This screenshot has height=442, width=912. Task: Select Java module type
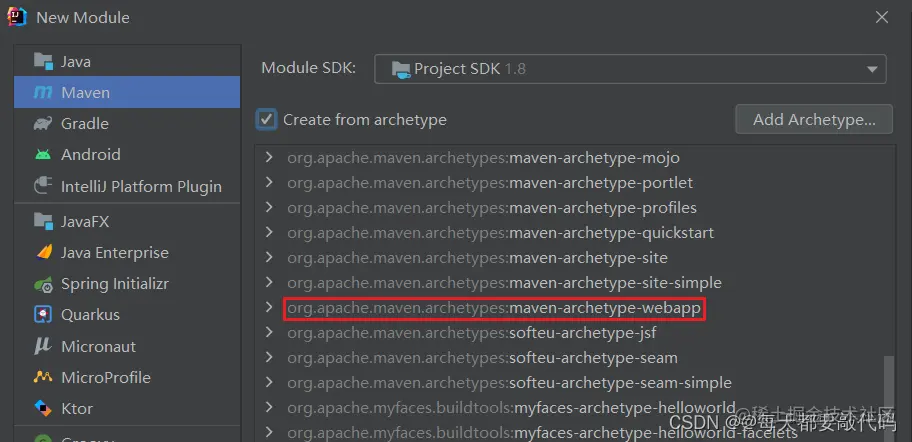point(127,61)
